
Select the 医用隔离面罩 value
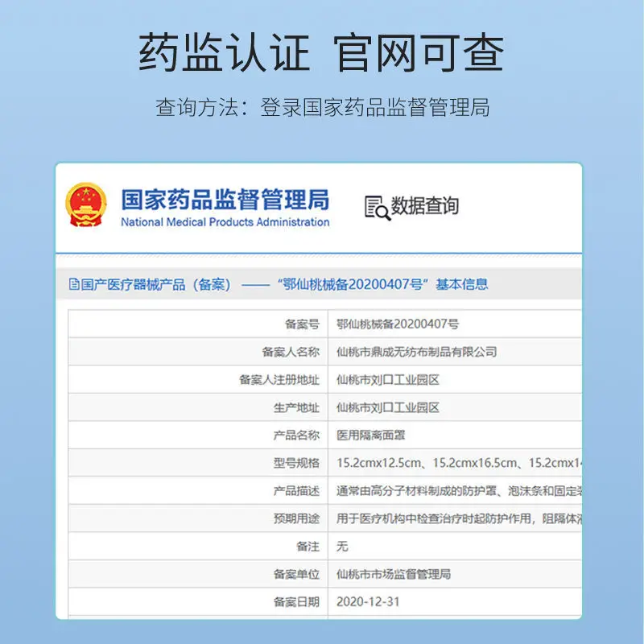point(371,436)
